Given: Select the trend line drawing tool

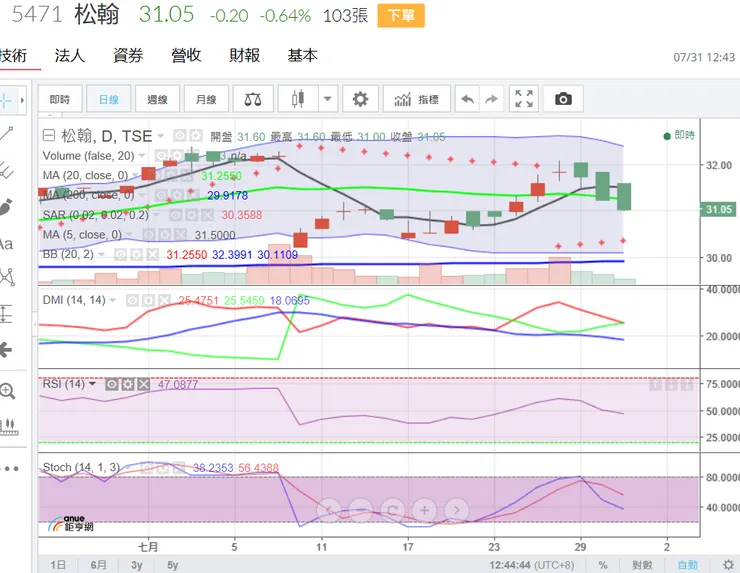Looking at the screenshot, I should click(x=7, y=134).
